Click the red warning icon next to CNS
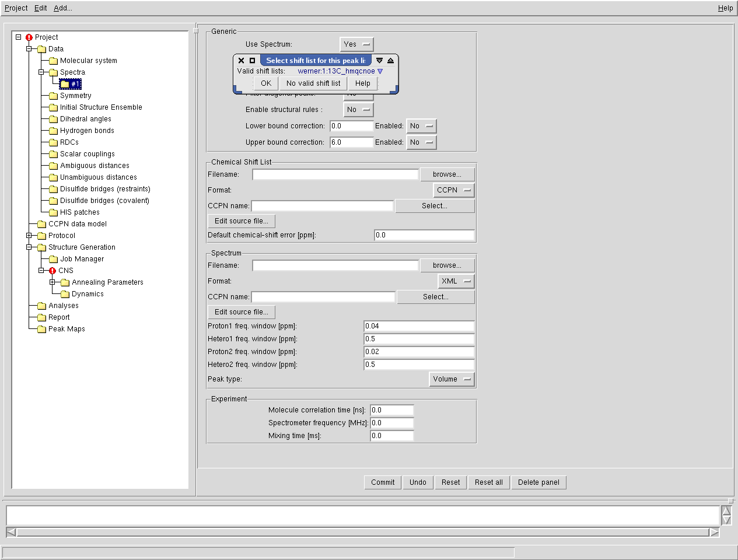Screen dimensions: 738x560 pyautogui.click(x=53, y=271)
